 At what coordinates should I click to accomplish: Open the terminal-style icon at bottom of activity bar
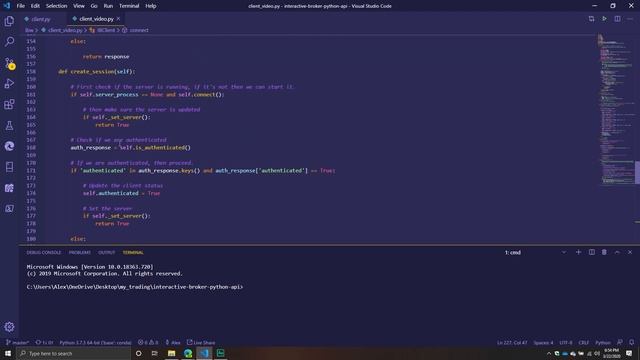pyautogui.click(x=9, y=209)
